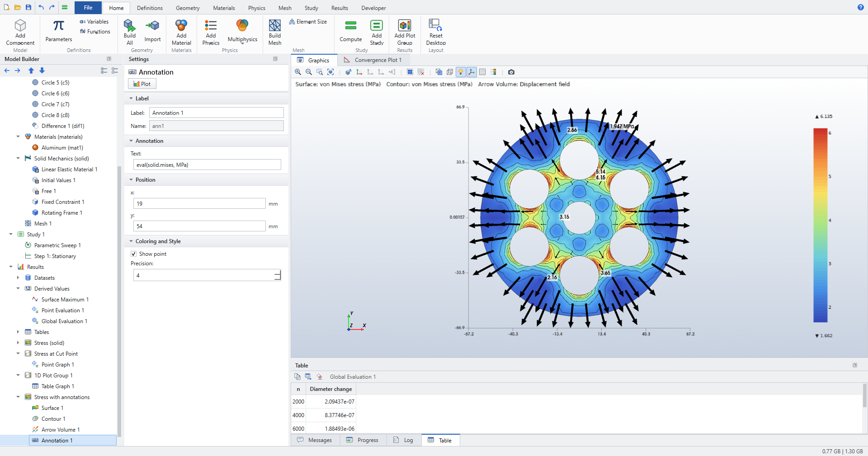The width and height of the screenshot is (868, 456).
Task: Open a file using the folder icon
Action: (18, 7)
